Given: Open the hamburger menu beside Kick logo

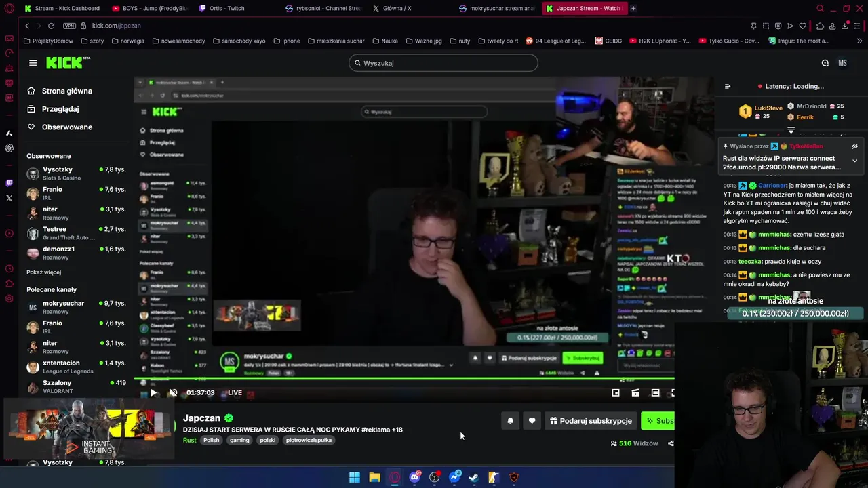Looking at the screenshot, I should click(x=33, y=63).
